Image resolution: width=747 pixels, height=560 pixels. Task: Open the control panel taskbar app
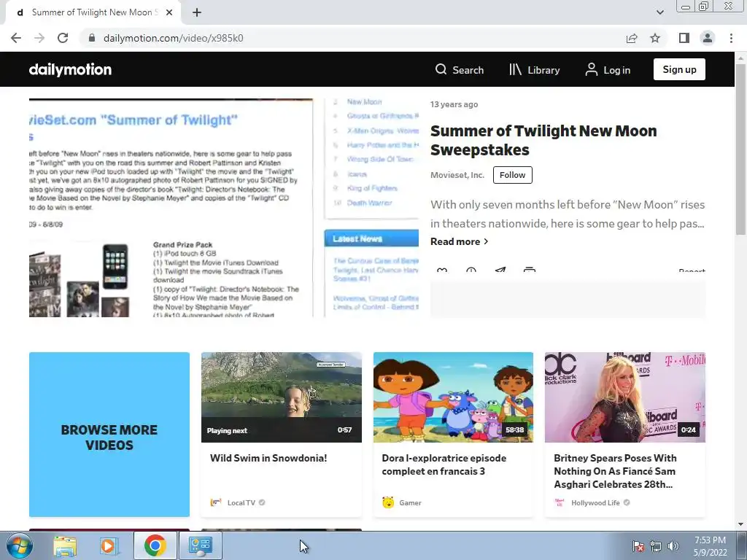click(200, 545)
